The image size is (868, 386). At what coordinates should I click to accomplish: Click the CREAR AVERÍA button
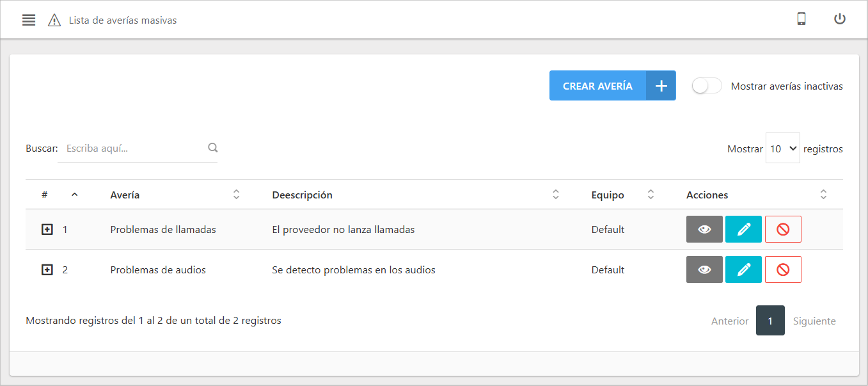click(597, 85)
